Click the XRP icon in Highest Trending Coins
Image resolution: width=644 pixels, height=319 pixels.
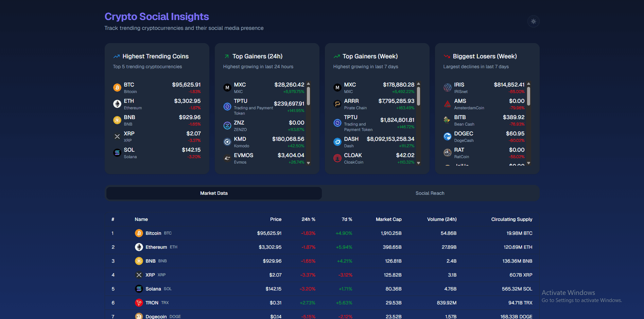(117, 136)
